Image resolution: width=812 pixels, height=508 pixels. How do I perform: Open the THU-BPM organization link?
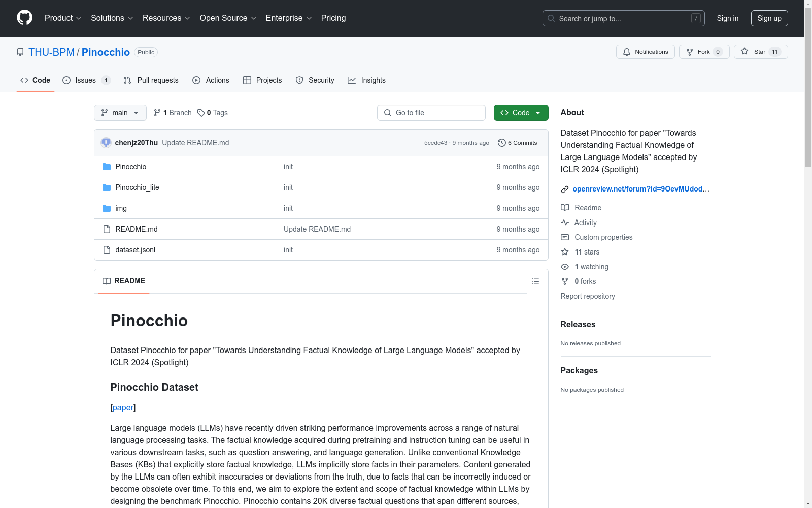coord(51,52)
